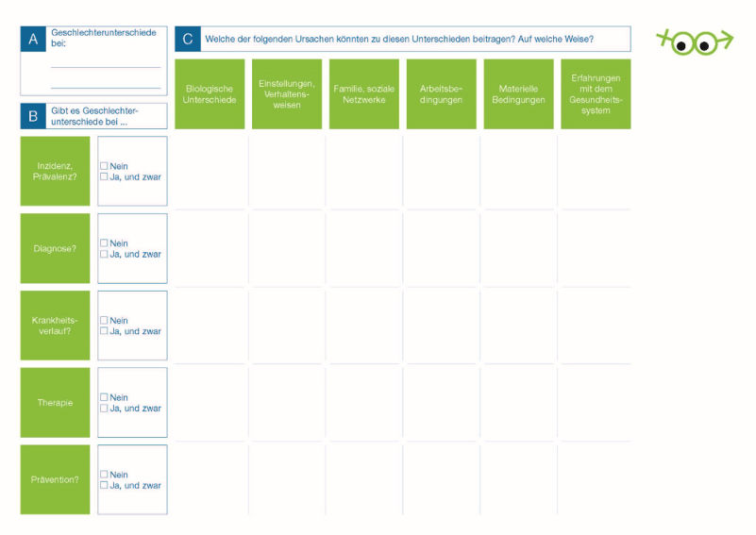Click the blue 'A' section badge
The height and width of the screenshot is (535, 756).
[x=33, y=39]
